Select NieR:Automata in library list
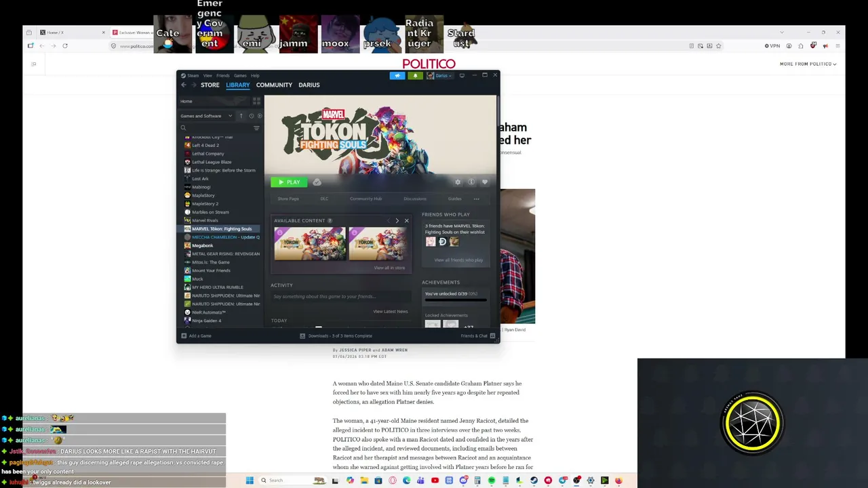This screenshot has width=868, height=488. 208,312
